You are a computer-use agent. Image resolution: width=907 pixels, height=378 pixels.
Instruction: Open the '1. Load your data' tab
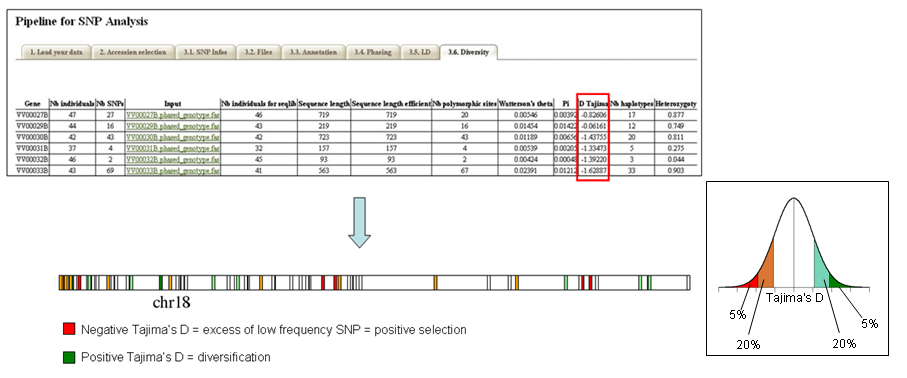click(x=57, y=52)
